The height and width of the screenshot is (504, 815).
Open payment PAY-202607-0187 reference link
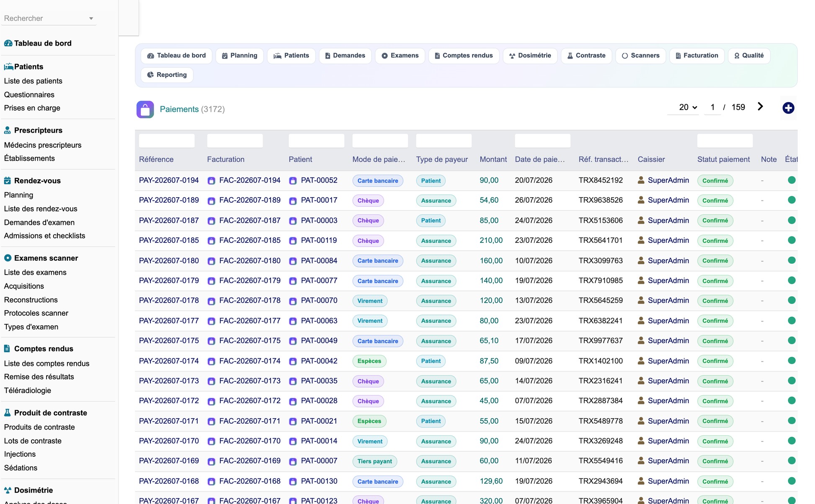point(169,221)
